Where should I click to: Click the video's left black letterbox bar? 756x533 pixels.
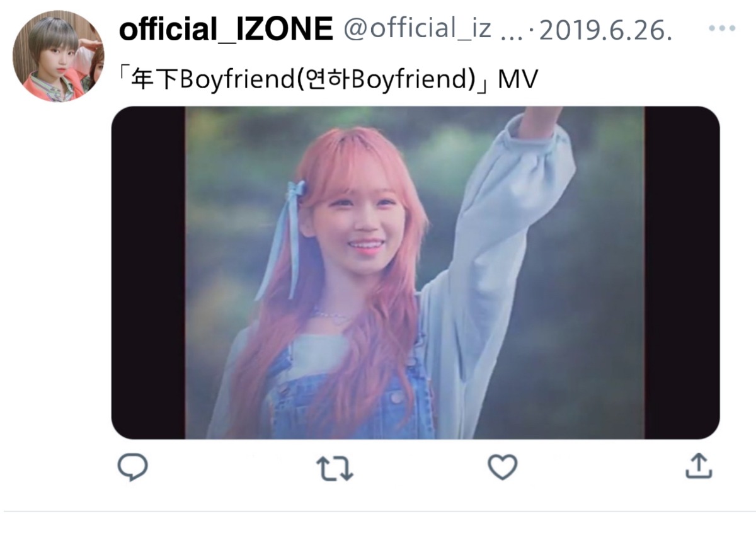(x=148, y=273)
